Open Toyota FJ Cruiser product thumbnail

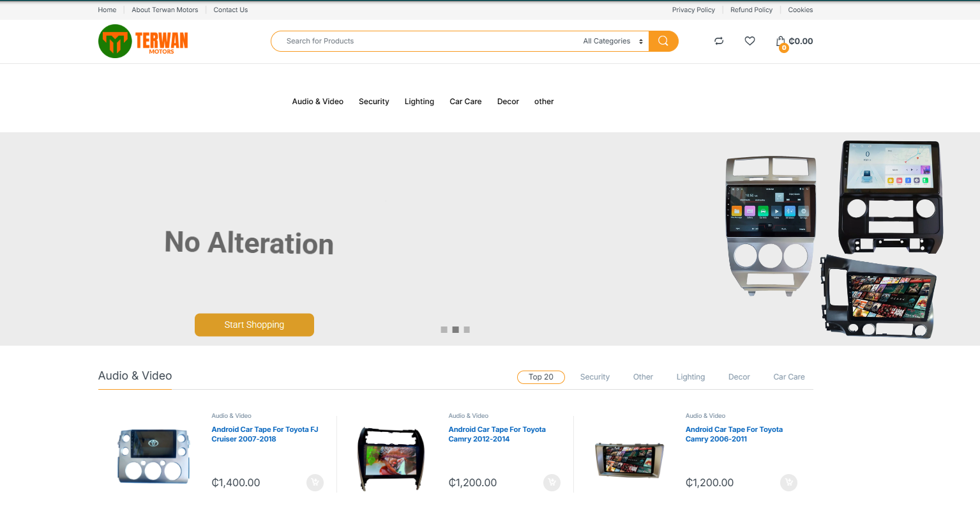[153, 456]
